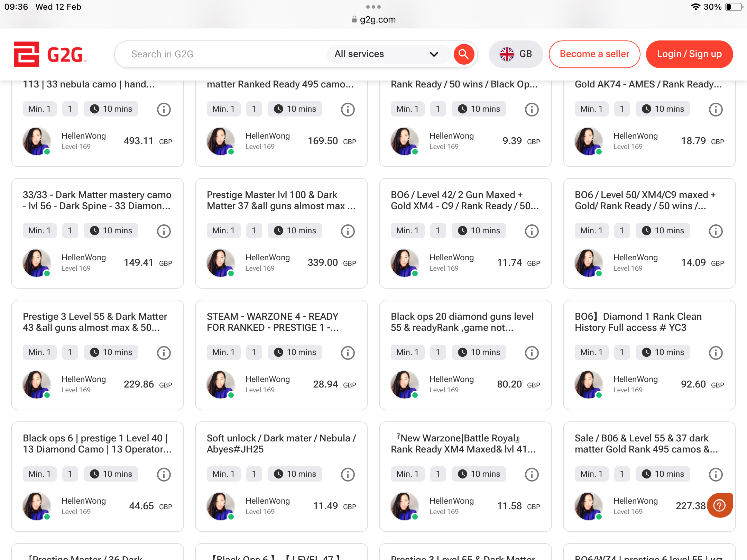Click info icon on Soft unlock Dark mater card
The width and height of the screenshot is (747, 560).
348,475
